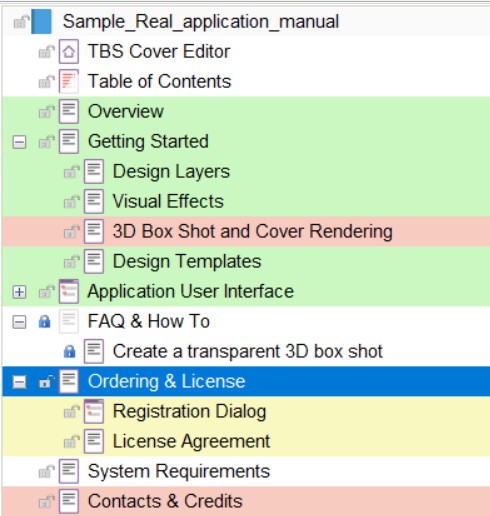Collapse the Ordering & License branch
490x516 pixels.
click(19, 382)
